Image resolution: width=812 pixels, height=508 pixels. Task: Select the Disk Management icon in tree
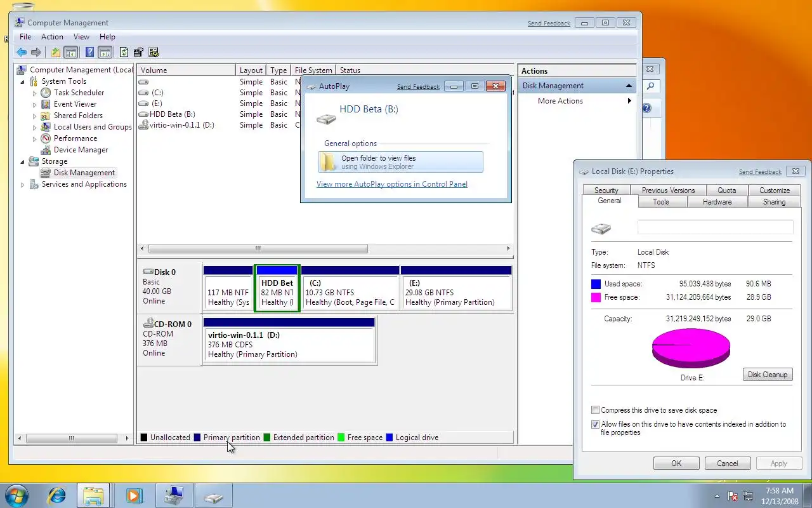46,173
